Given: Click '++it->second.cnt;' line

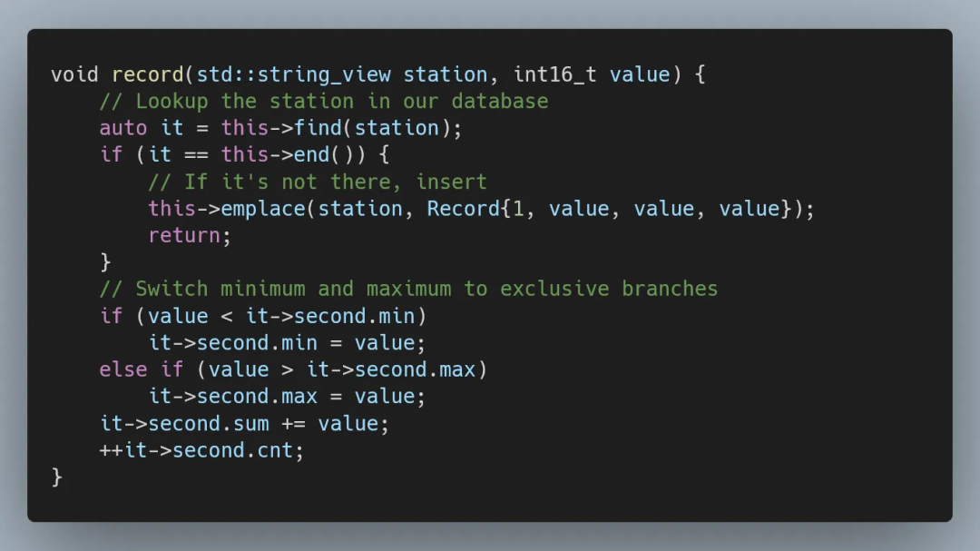Looking at the screenshot, I should tap(201, 450).
